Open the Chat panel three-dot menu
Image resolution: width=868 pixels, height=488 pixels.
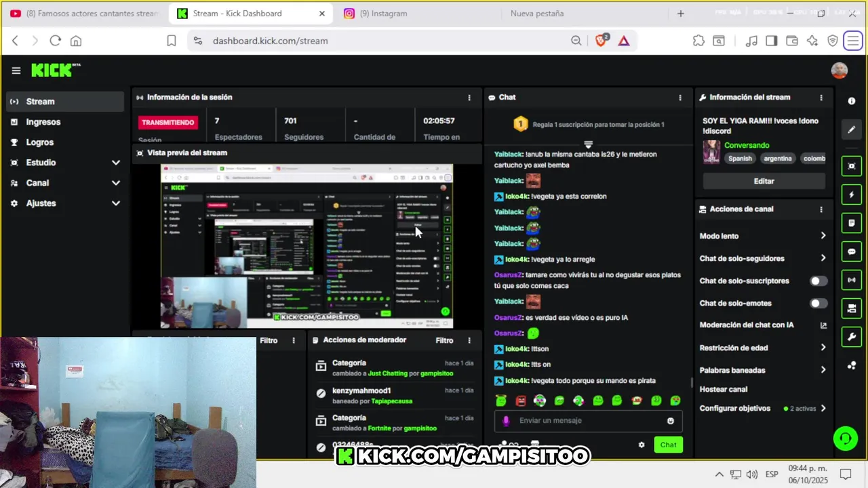[x=680, y=98]
